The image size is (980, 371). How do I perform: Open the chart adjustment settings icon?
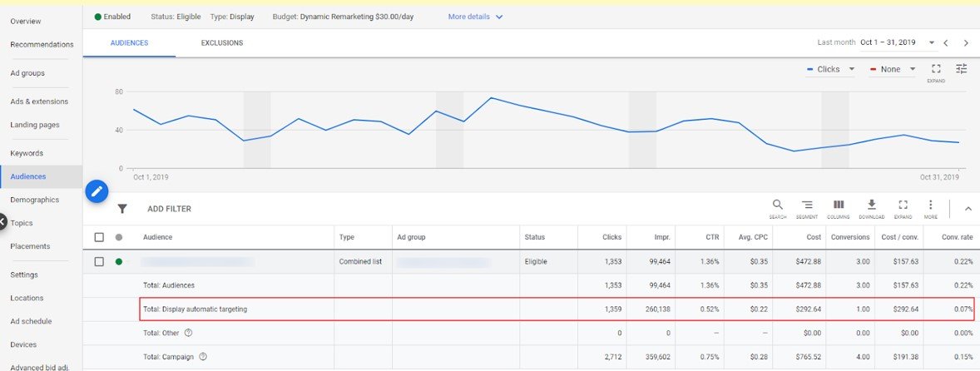[962, 69]
